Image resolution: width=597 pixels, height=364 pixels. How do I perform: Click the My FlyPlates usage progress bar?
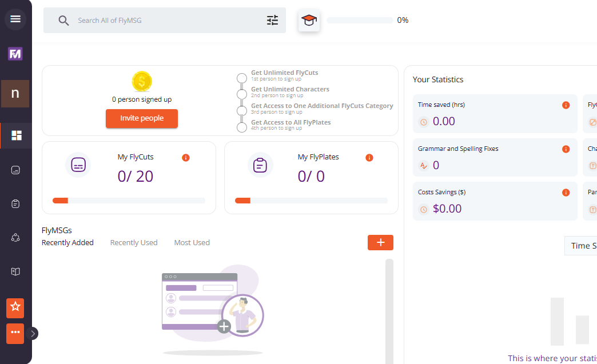[x=311, y=201]
